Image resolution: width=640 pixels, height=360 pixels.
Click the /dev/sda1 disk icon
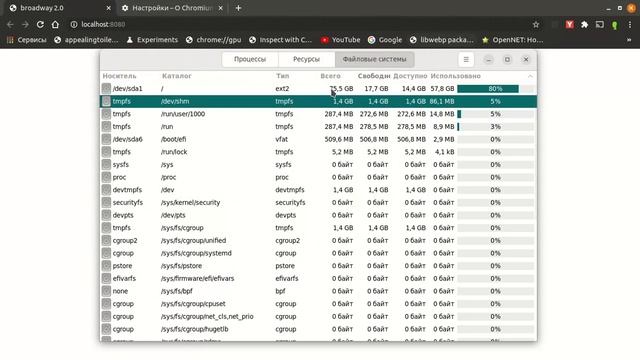[106, 89]
